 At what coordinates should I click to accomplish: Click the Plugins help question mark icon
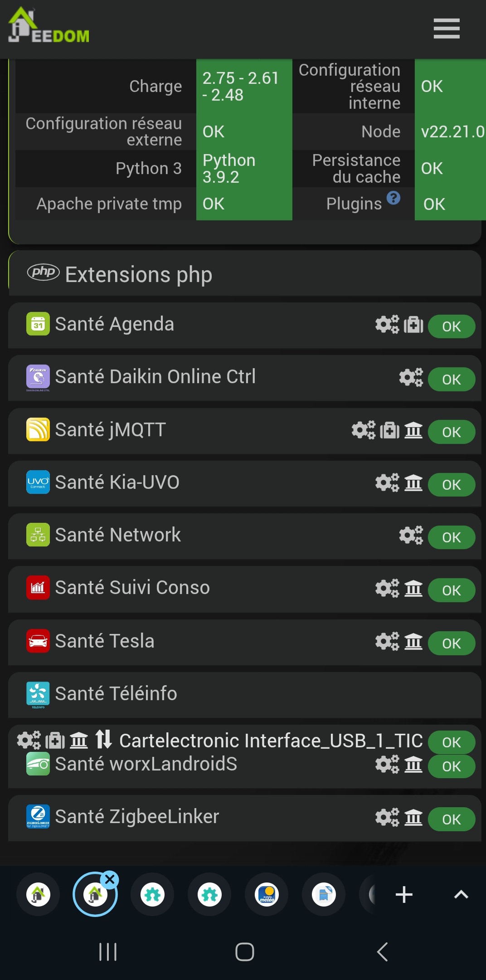coord(393,198)
